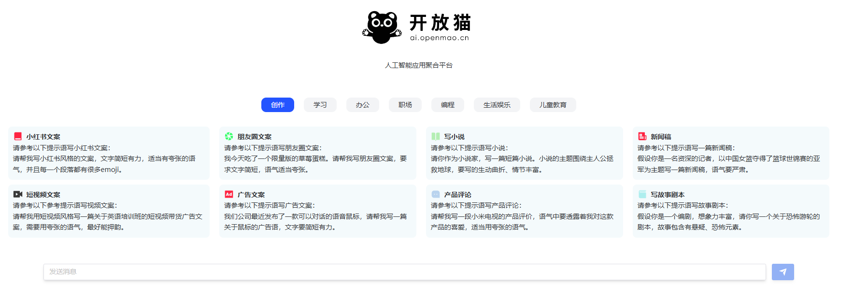Viewport: 868px width, 300px height.
Task: Switch to the 职场 tab
Action: click(405, 105)
